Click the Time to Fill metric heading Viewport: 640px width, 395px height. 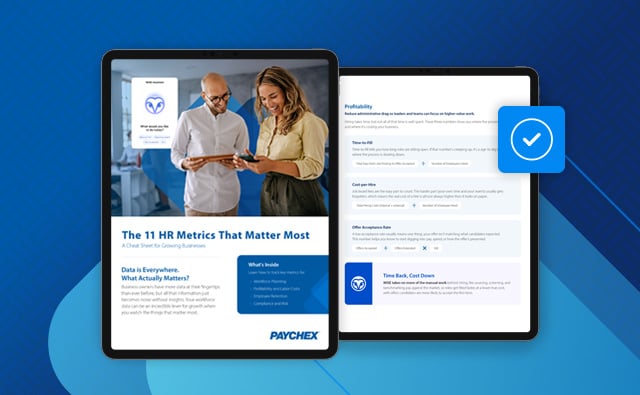pyautogui.click(x=362, y=143)
